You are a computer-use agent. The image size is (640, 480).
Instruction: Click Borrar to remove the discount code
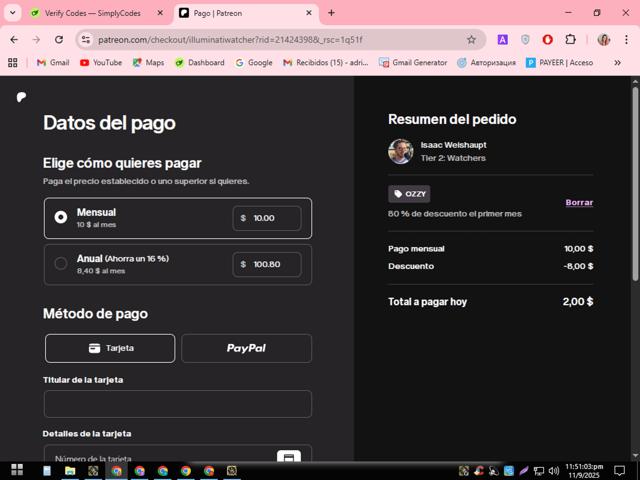pyautogui.click(x=579, y=202)
